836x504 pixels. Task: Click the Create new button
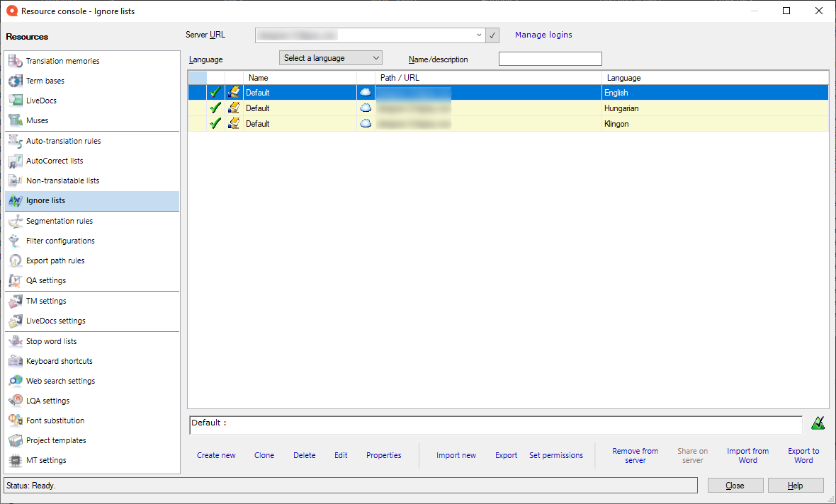(x=216, y=455)
